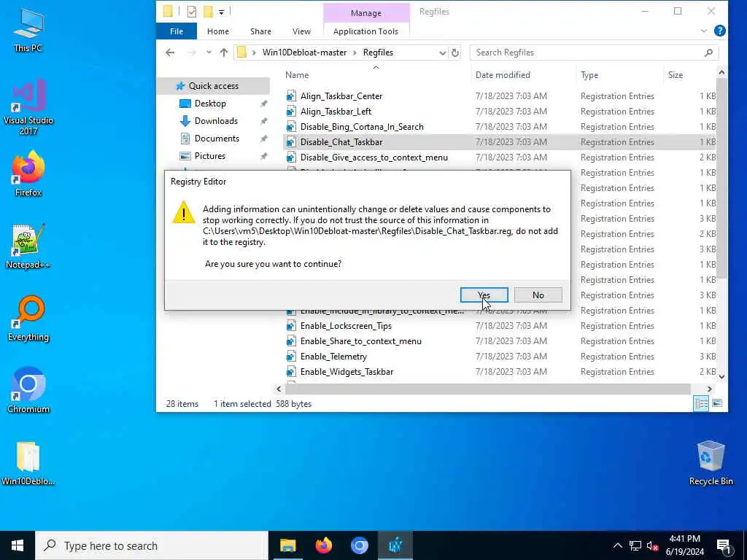This screenshot has height=560, width=747.
Task: Select the Enable_Widgets_Taskbar file icon
Action: [291, 371]
